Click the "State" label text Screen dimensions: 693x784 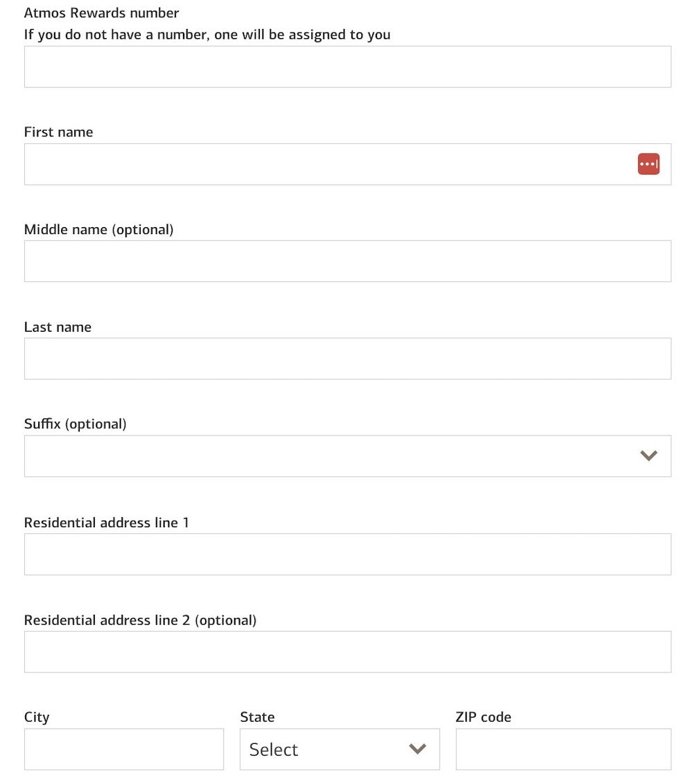[x=257, y=717]
